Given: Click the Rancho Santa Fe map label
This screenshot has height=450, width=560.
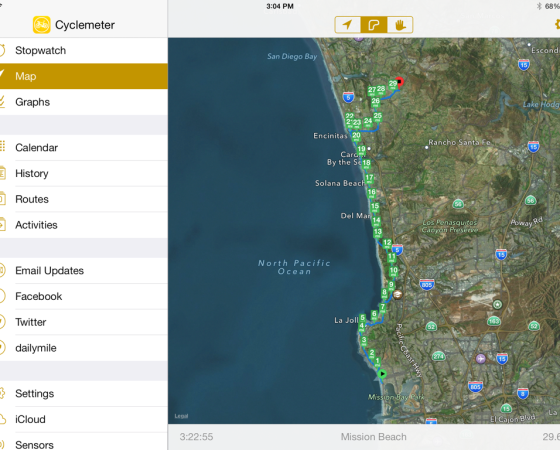Looking at the screenshot, I should 459,142.
